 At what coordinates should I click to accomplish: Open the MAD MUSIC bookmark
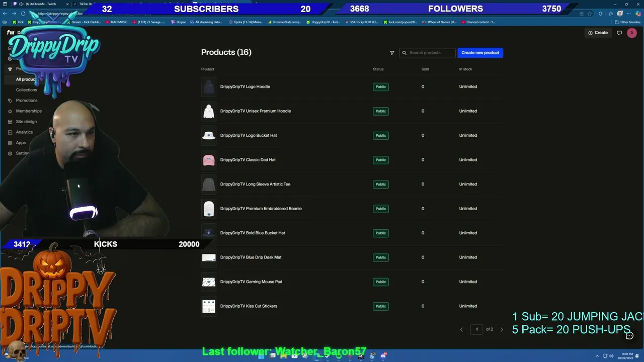[x=116, y=22]
